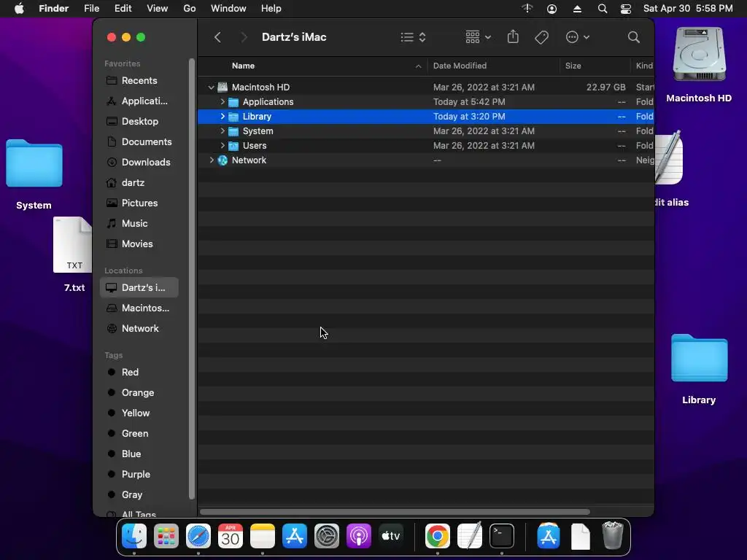Open the dartz home folder
The height and width of the screenshot is (560, 747).
139,183
